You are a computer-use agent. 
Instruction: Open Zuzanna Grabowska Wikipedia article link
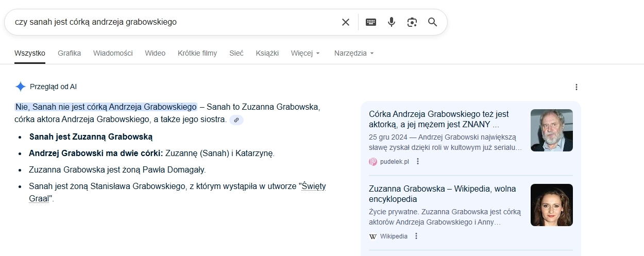(x=442, y=194)
